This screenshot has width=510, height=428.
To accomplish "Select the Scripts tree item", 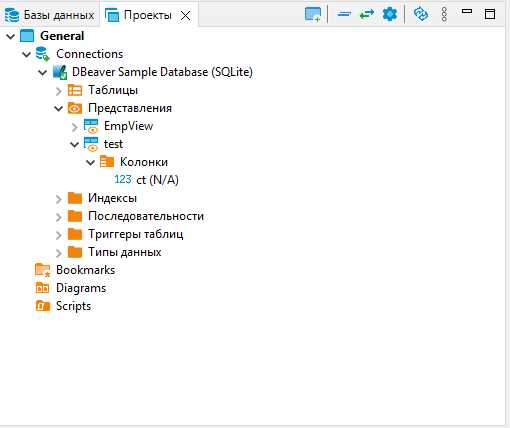I will [x=73, y=306].
